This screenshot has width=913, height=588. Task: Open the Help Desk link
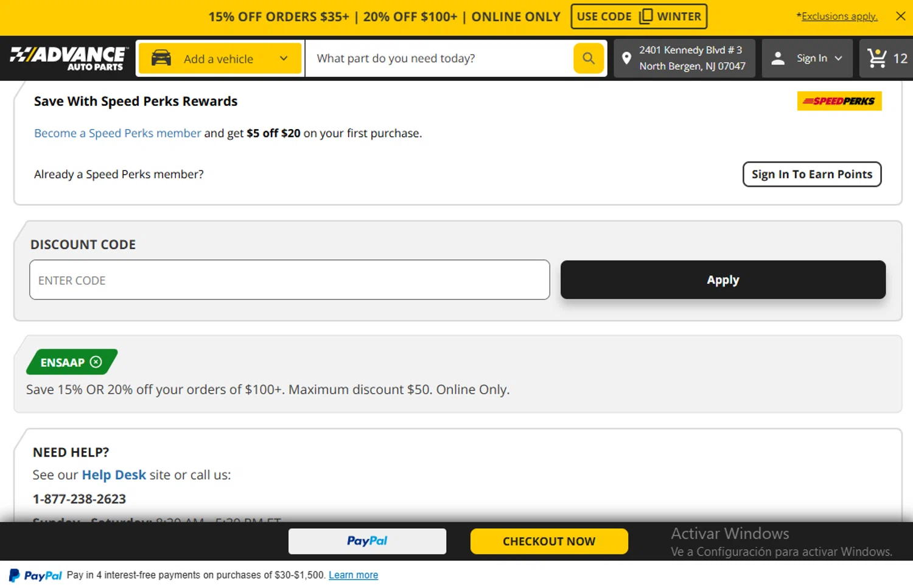tap(114, 475)
